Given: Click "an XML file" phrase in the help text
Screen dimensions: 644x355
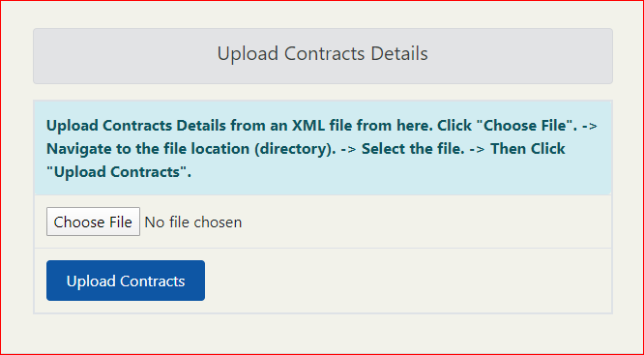Looking at the screenshot, I should (311, 126).
